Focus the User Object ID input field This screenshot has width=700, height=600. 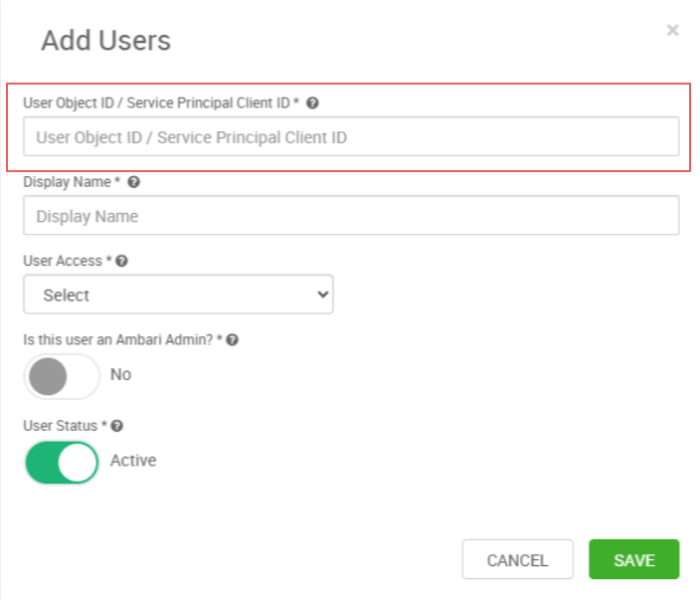pyautogui.click(x=351, y=137)
